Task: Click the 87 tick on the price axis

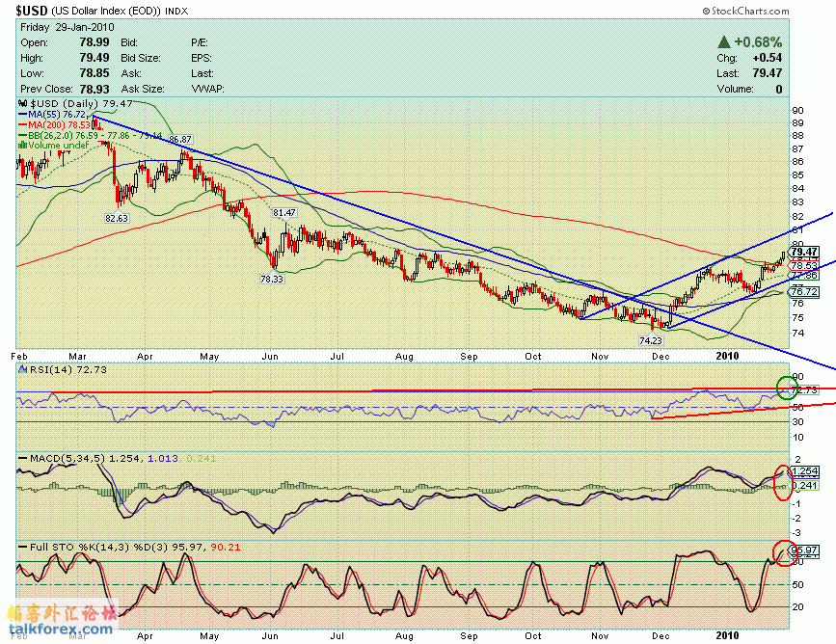Action: click(x=798, y=148)
